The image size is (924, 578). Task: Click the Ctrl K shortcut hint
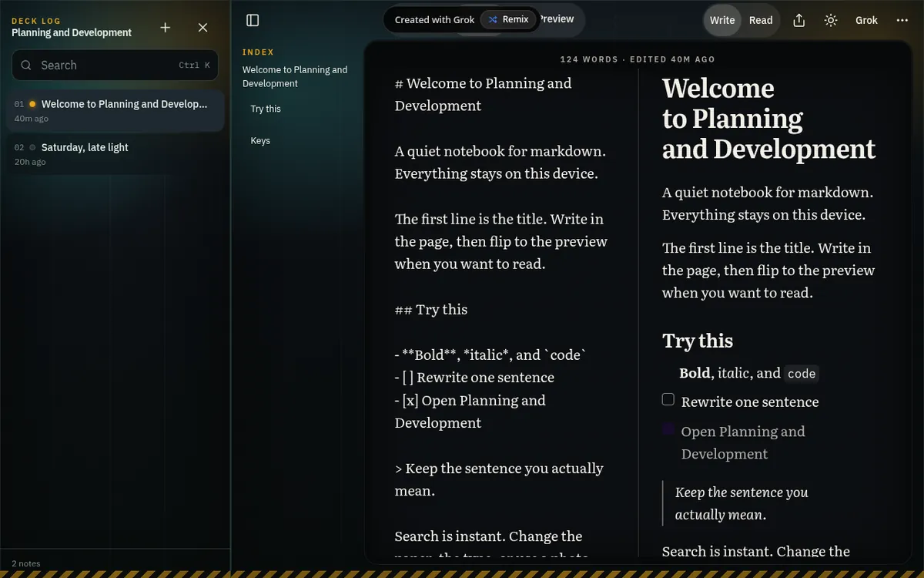click(194, 66)
